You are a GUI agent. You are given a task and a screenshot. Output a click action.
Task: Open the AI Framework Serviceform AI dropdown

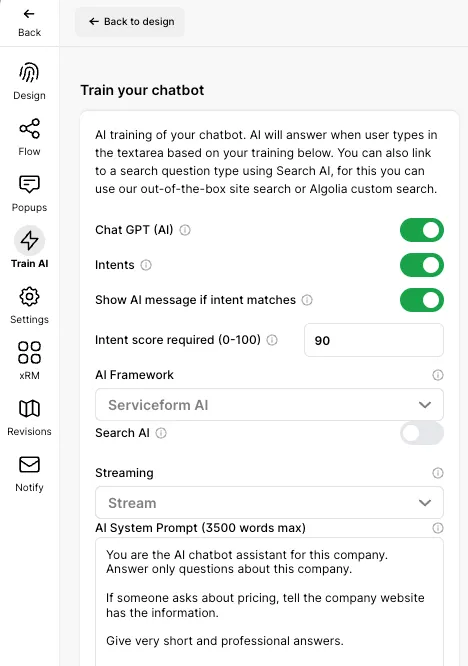click(x=269, y=405)
